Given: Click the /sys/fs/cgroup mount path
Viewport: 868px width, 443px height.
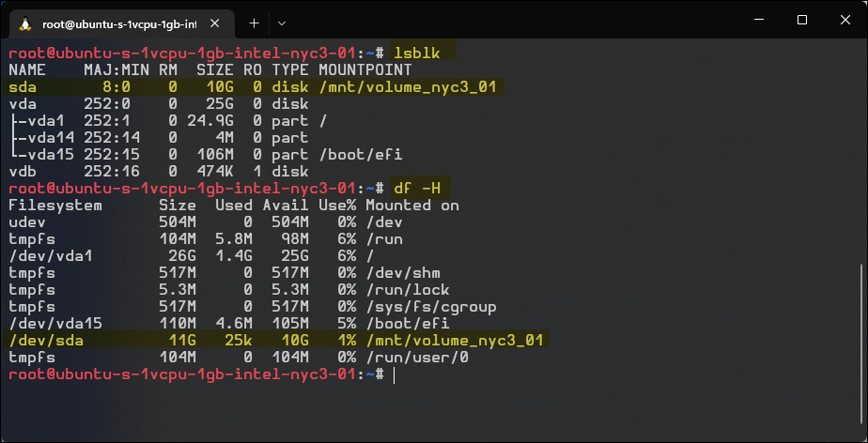Looking at the screenshot, I should pyautogui.click(x=430, y=306).
